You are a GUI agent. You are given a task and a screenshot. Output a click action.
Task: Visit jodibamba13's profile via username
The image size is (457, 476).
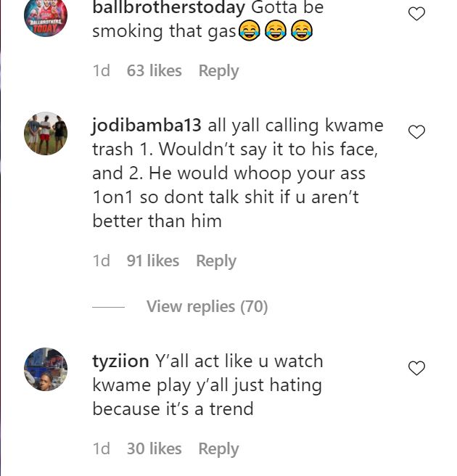(147, 126)
